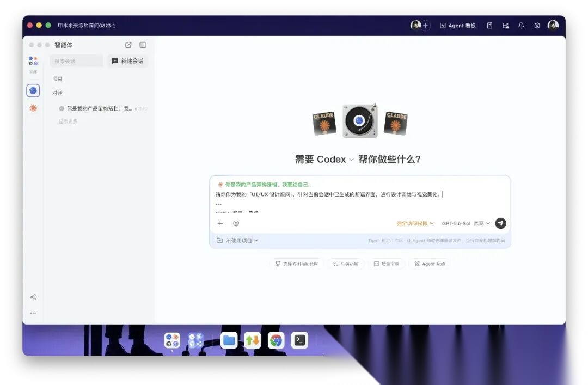Open the 完全访问权限 permissions dropdown
This screenshot has height=385, width=588.
415,223
